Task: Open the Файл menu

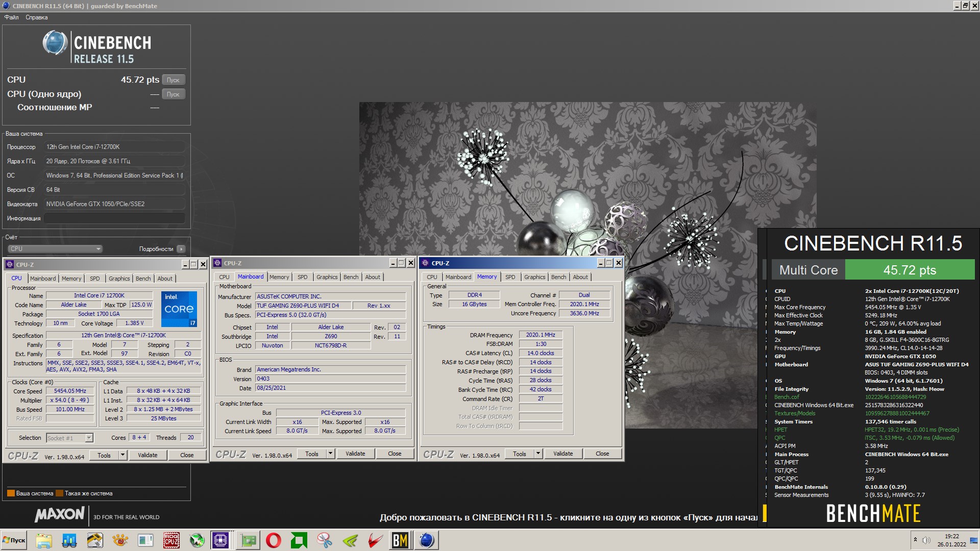Action: click(x=11, y=17)
